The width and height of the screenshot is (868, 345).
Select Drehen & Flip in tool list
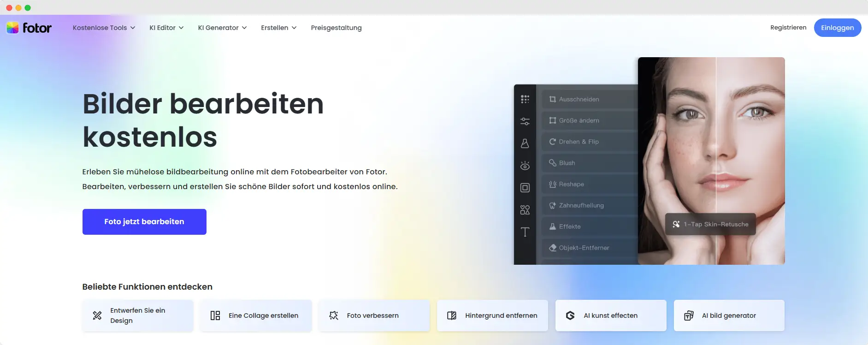(590, 142)
